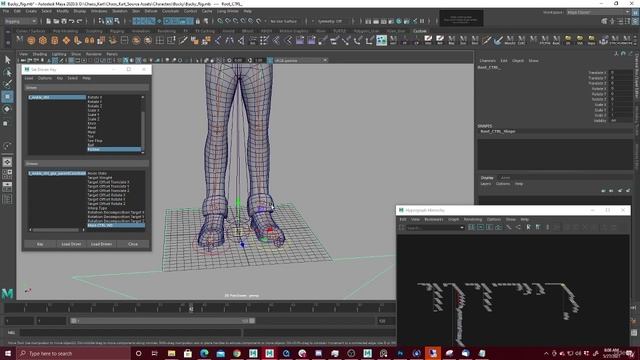Activate the Lasso select tool
This screenshot has height=360, width=640.
pos(7,73)
